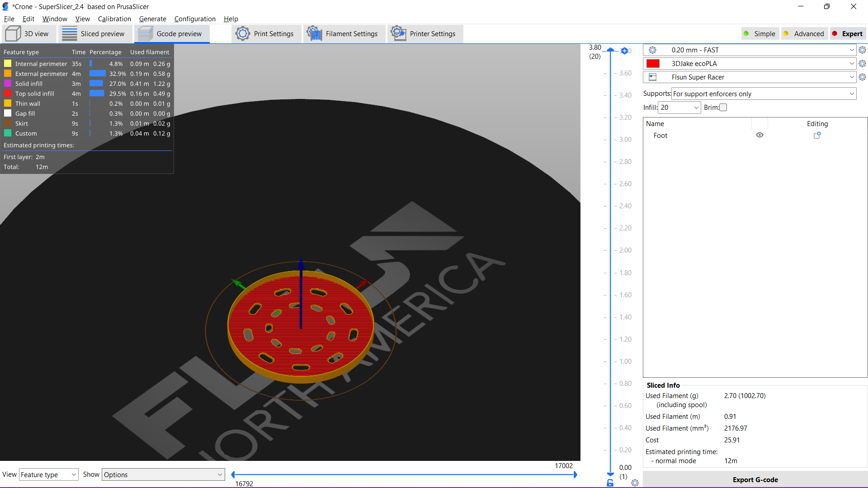Screen dimensions: 868x488
Task: Open the View Feature type dropdown
Action: (48, 474)
